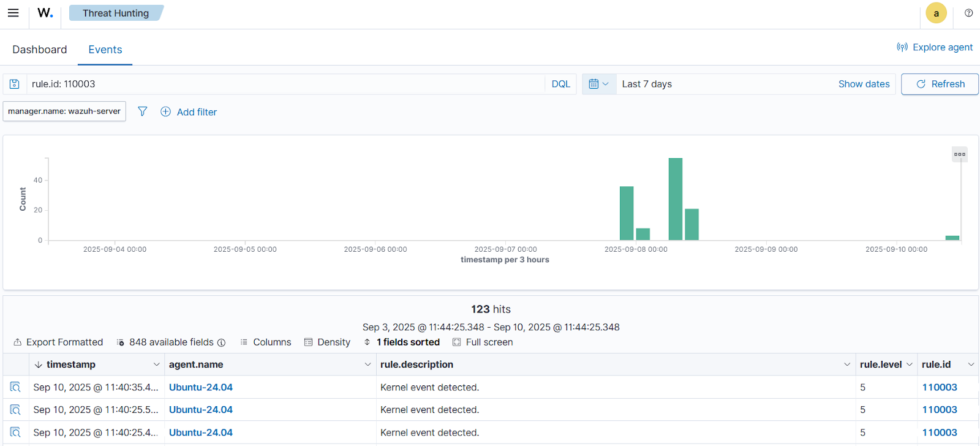Open the calendar quick date dropdown
Screen dimensions: 980x446
click(x=598, y=84)
